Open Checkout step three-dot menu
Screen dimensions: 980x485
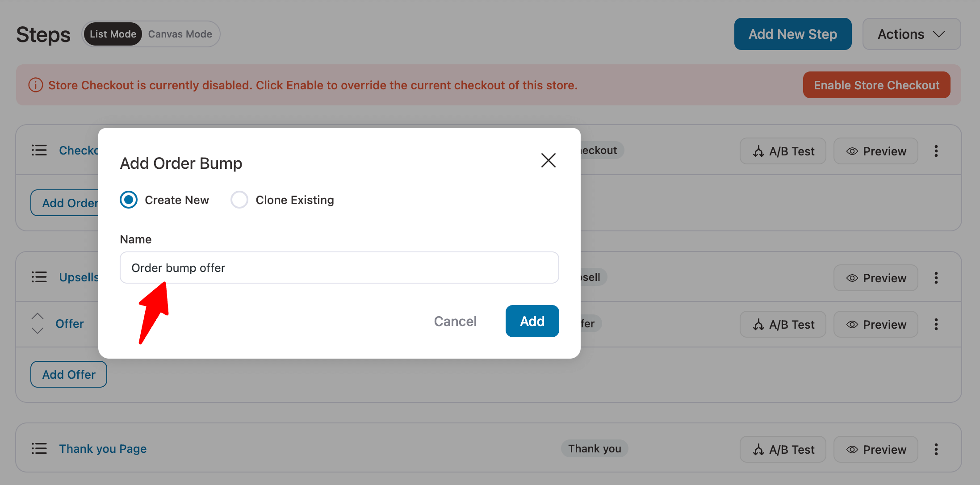936,151
